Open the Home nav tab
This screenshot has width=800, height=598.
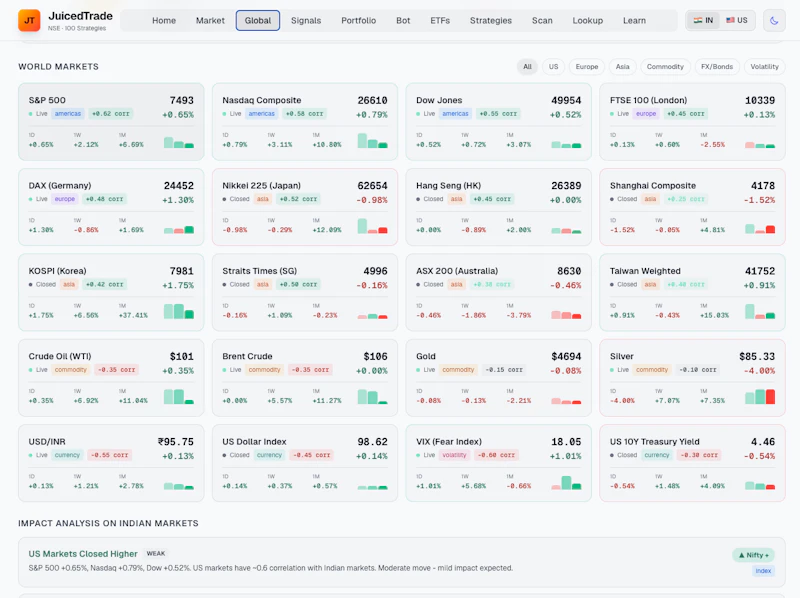tap(164, 20)
